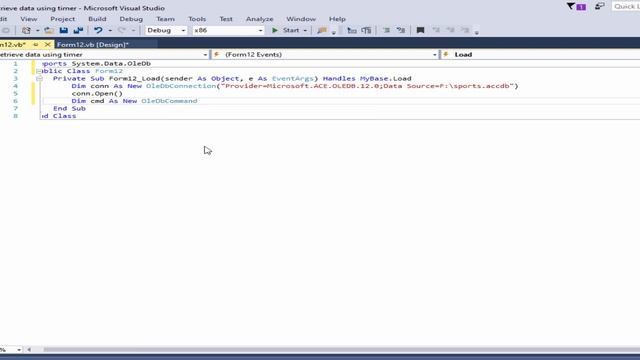
Task: Click the clear bookmarks icon
Action: point(465,30)
